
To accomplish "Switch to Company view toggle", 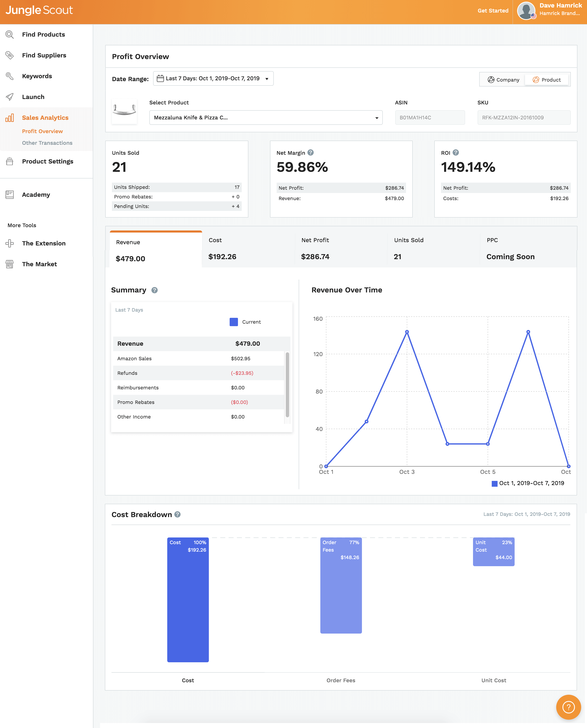I will 503,79.
